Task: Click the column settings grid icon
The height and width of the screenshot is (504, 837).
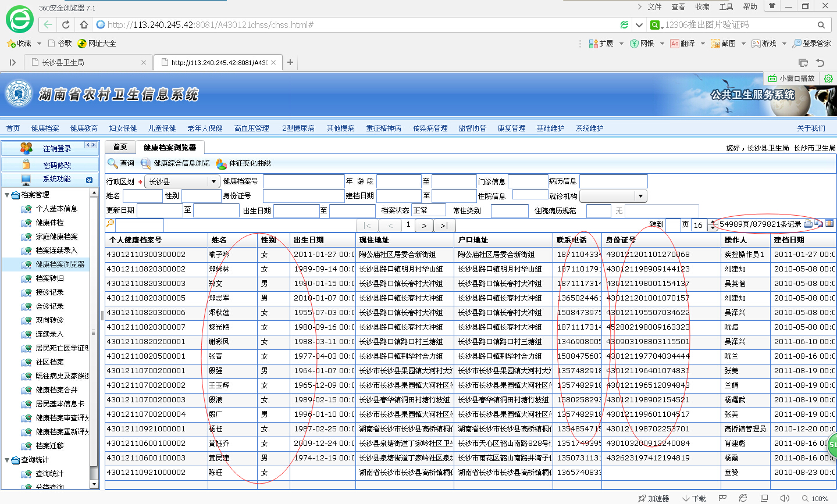Action: pyautogui.click(x=829, y=224)
